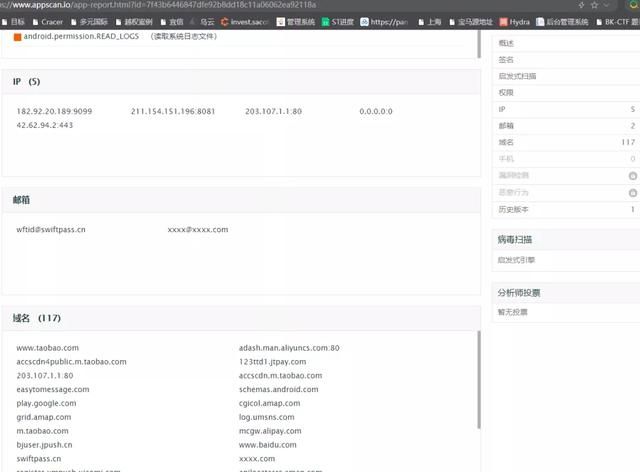Click the bookmark star icon in the address bar
The image size is (640, 472).
(594, 5)
